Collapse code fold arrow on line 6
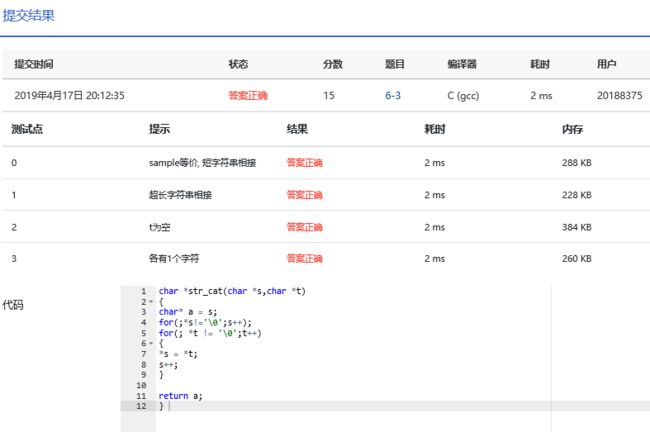The image size is (650, 432). point(151,343)
